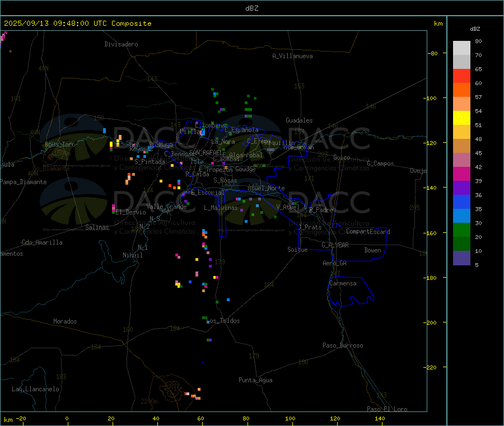Click the red swatch in the dBZ legend

(461, 76)
